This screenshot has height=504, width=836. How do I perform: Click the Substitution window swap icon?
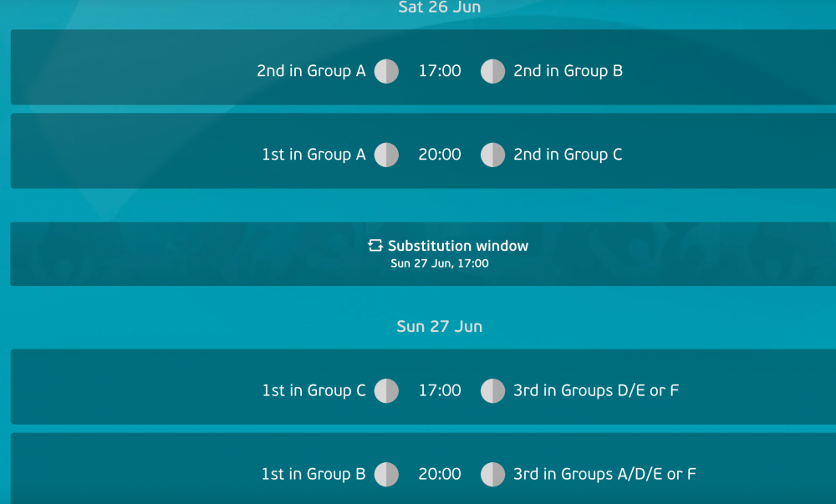[x=375, y=246]
